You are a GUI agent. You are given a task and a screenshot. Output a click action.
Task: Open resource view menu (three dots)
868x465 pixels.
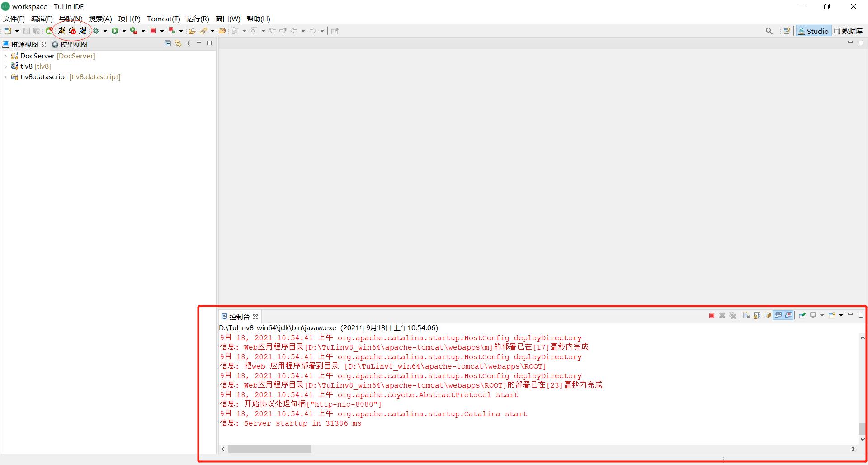tap(189, 43)
